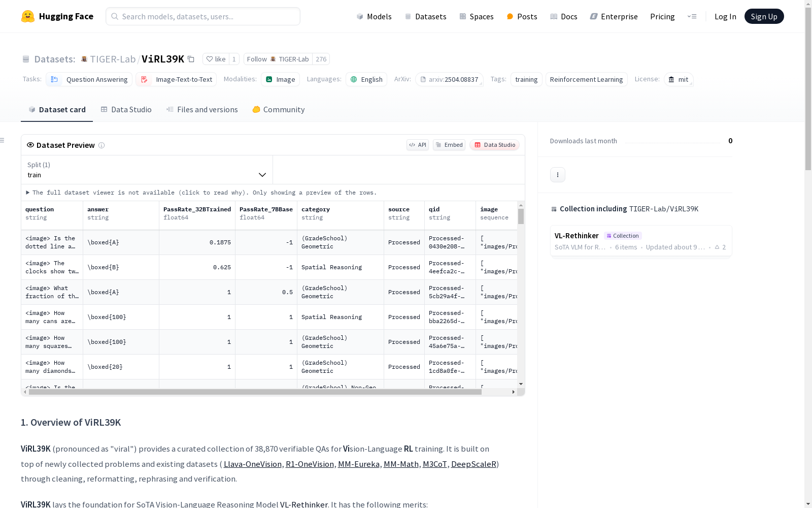Click the follower count 276
This screenshot has height=508, width=812.
point(321,59)
